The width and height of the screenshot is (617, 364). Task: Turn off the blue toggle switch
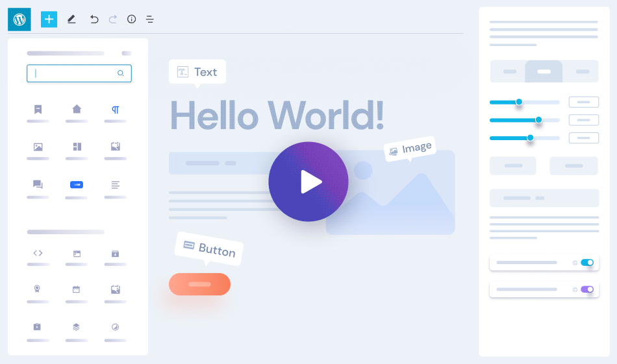(x=587, y=263)
